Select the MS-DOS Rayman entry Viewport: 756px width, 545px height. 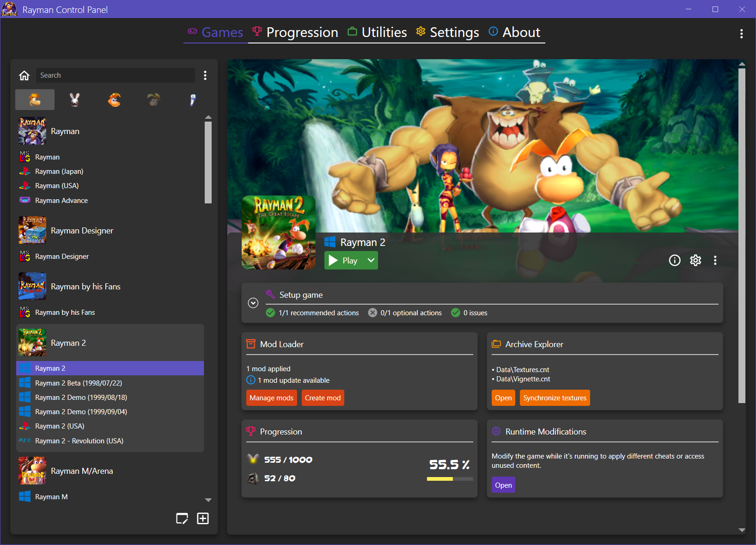[110, 157]
